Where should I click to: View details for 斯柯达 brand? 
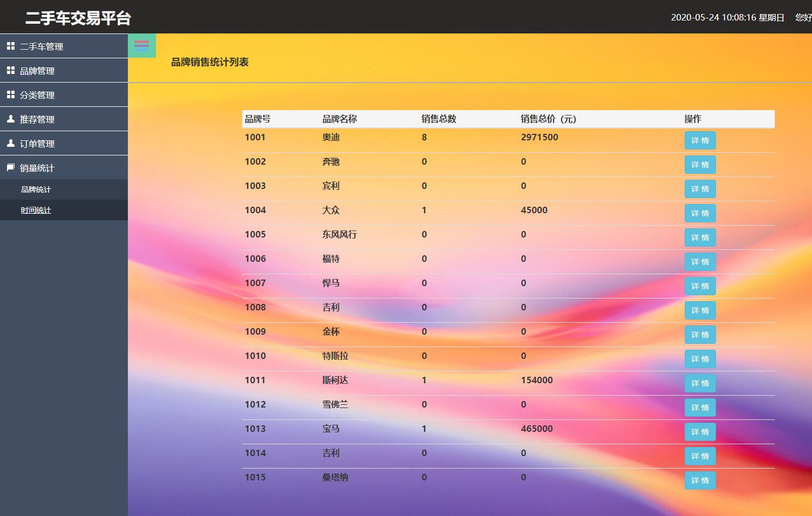(x=700, y=383)
